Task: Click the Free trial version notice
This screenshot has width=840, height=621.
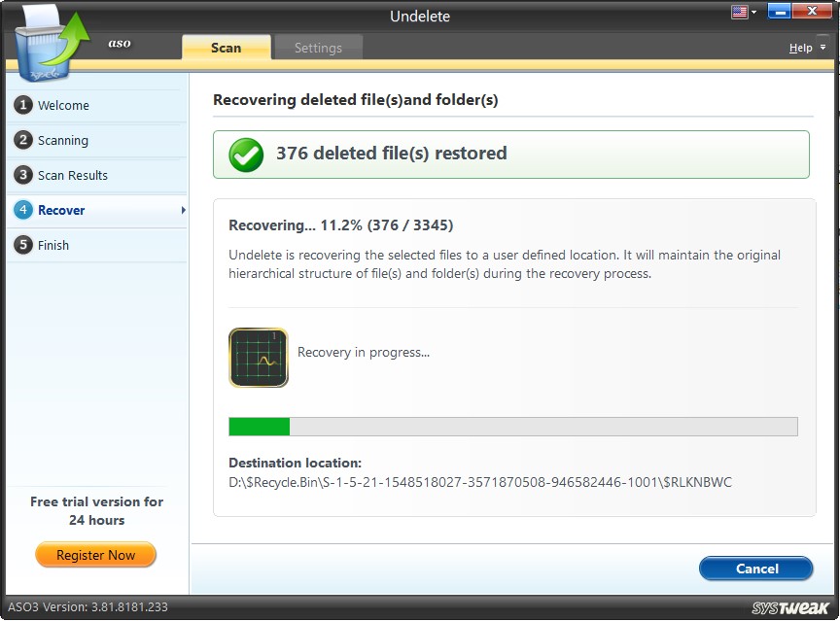Action: click(95, 511)
